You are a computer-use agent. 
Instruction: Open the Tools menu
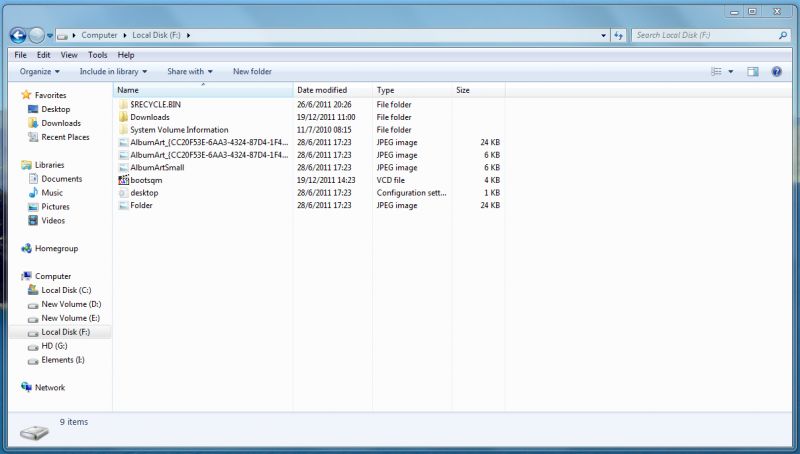click(97, 55)
